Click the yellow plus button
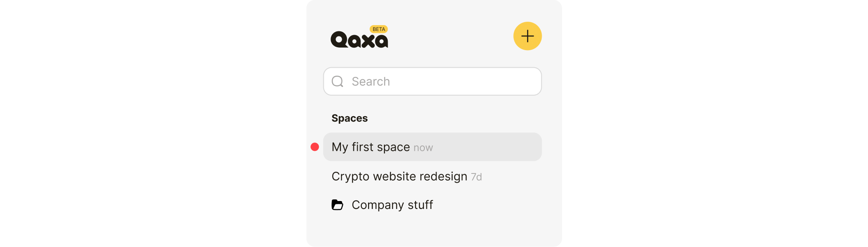This screenshot has width=868, height=247. (527, 36)
